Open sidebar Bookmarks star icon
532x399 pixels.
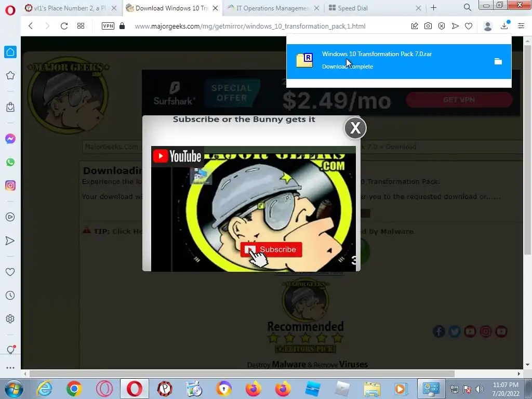click(10, 75)
